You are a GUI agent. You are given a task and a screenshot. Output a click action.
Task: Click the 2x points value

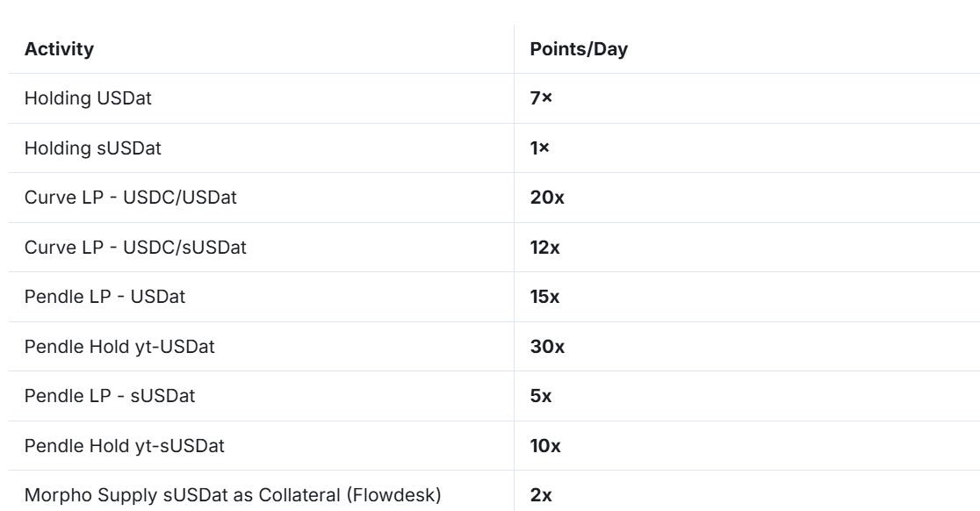(541, 496)
